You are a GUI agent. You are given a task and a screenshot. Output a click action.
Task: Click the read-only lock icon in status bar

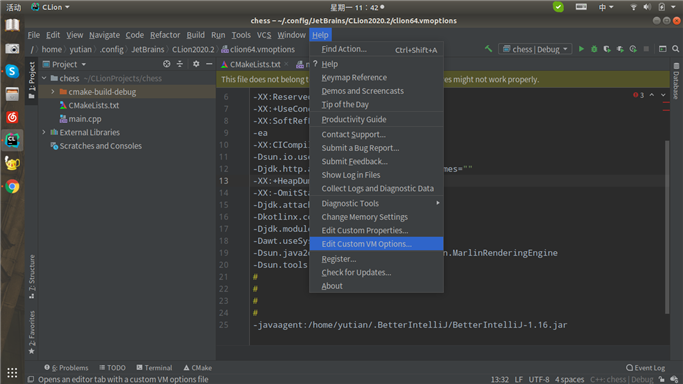pyautogui.click(x=662, y=380)
